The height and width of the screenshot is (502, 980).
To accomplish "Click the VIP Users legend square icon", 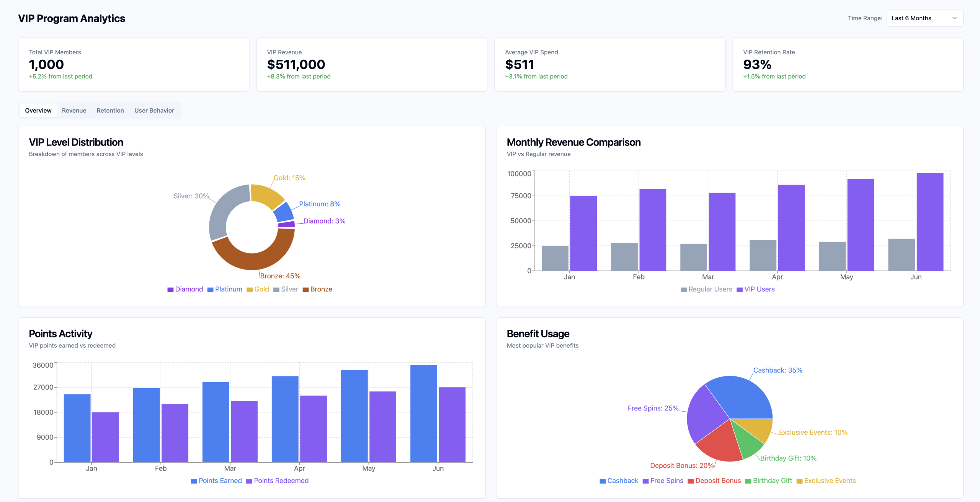I will coord(740,289).
